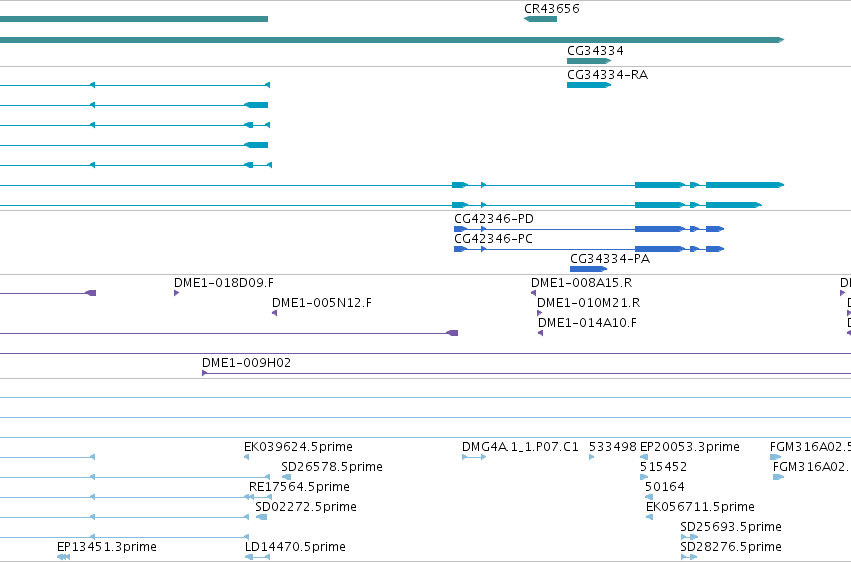Screen dimensions: 851x562
Task: Select DME1-008A15.R feature
Action: click(x=534, y=293)
